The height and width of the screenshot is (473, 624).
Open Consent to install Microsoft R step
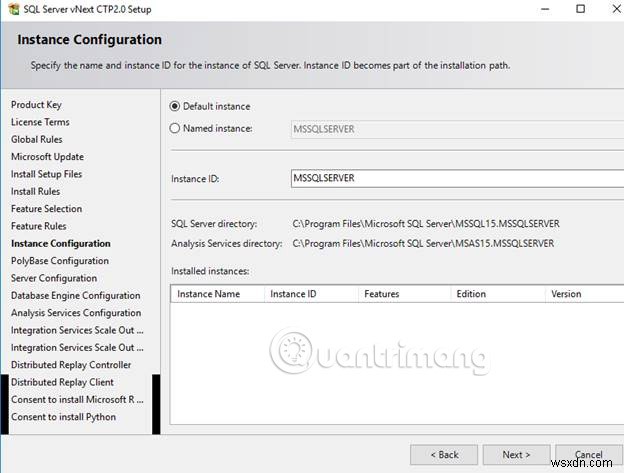click(77, 399)
